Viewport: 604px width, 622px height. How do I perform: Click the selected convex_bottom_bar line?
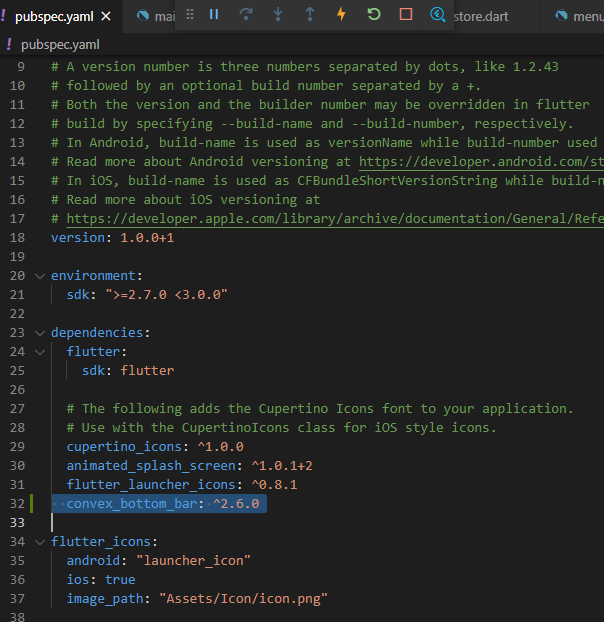(x=159, y=504)
